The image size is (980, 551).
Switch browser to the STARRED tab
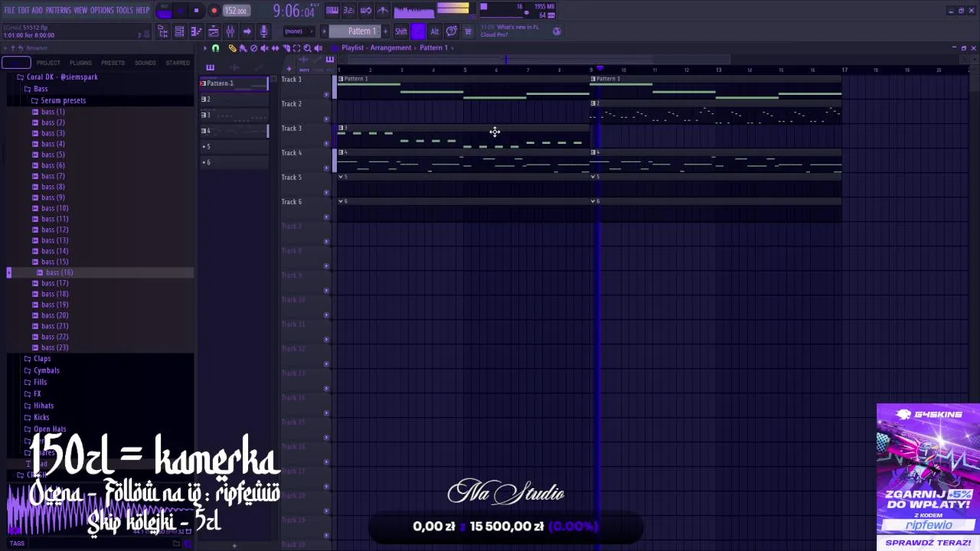click(x=178, y=63)
